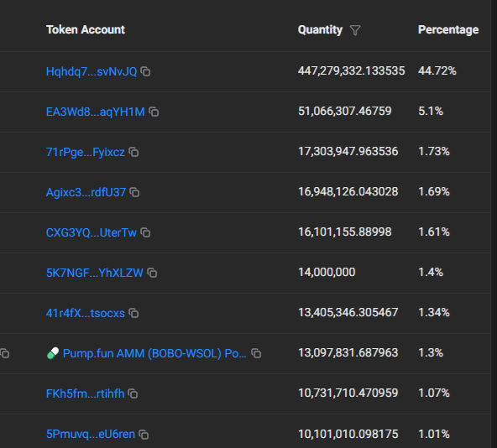The width and height of the screenshot is (497, 448).
Task: Select quantity 447,279,332.133535
Action: click(351, 70)
